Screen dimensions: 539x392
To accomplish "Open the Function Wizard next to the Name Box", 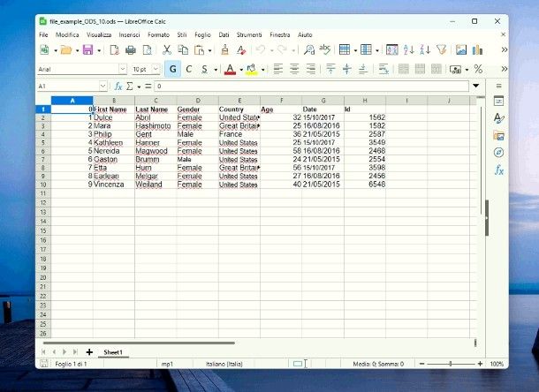I will [118, 87].
